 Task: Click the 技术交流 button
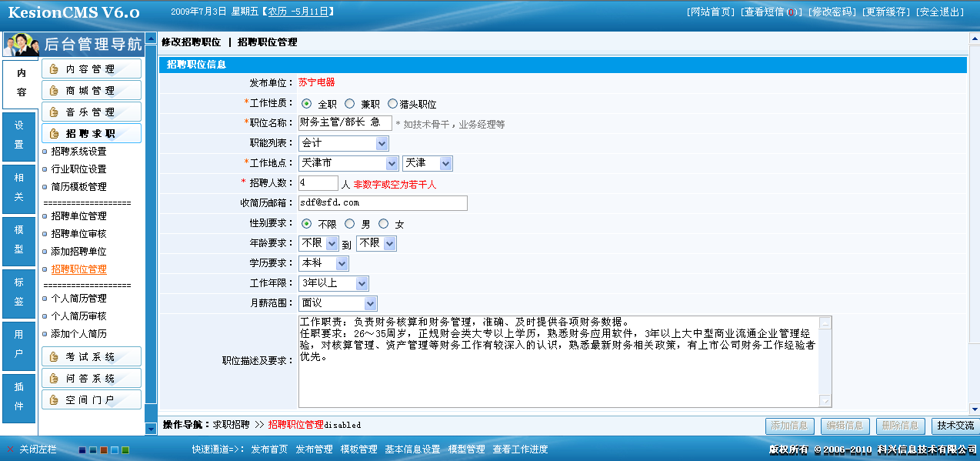coord(955,426)
